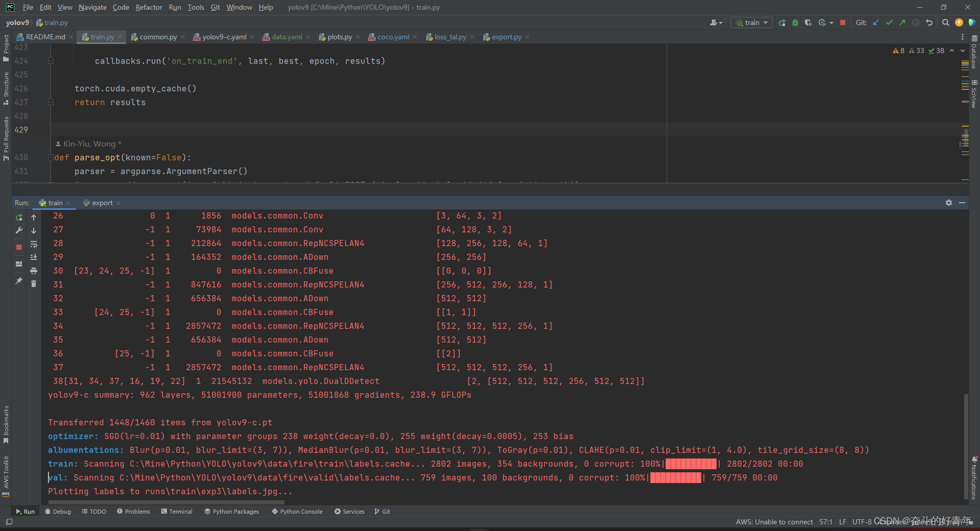Toggle the Structure tool window
The image size is (980, 531).
pyautogui.click(x=6, y=88)
